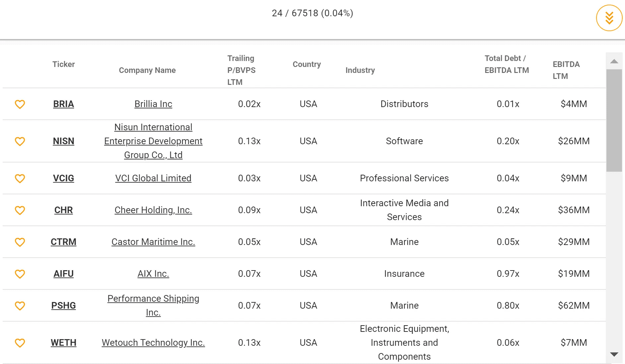625x364 pixels.
Task: Open the WETH ticker link
Action: 63,343
